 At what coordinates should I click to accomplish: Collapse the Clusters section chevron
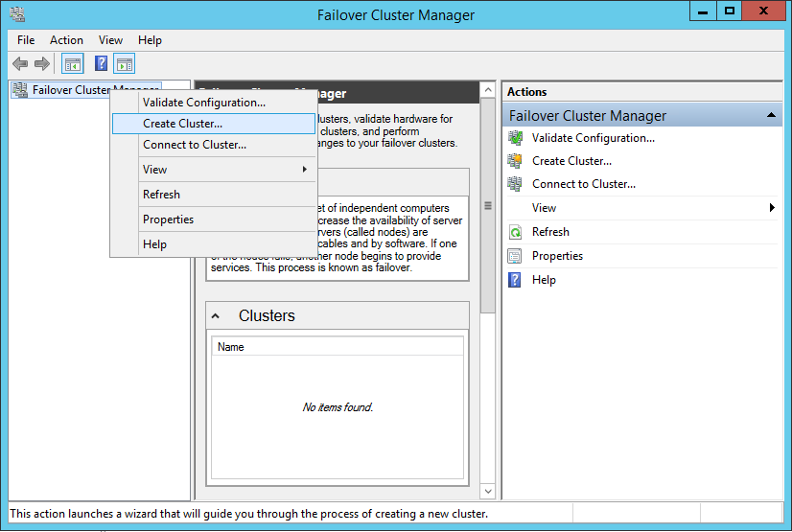click(x=216, y=316)
